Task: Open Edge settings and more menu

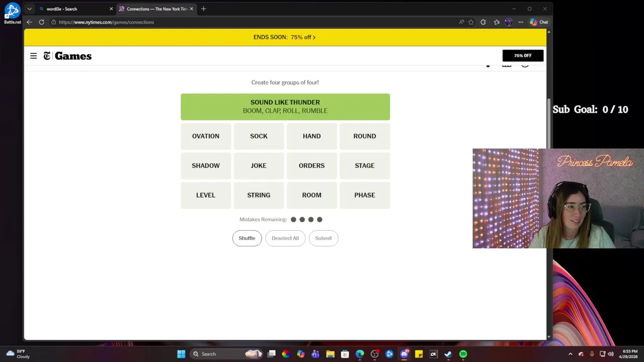Action: tap(521, 22)
